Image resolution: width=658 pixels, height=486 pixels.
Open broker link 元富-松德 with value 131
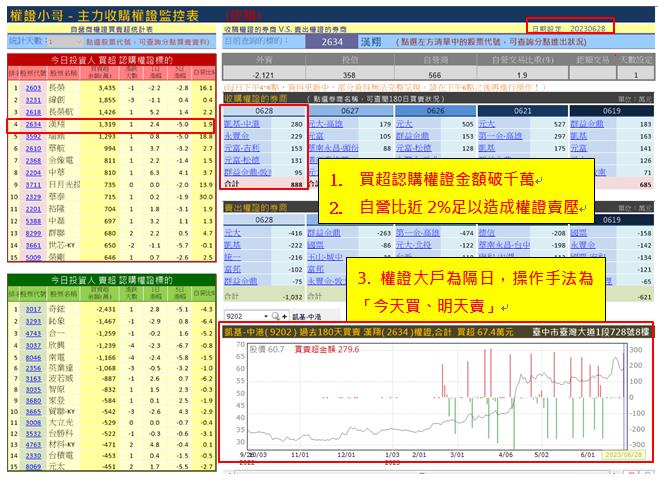[x=242, y=160]
